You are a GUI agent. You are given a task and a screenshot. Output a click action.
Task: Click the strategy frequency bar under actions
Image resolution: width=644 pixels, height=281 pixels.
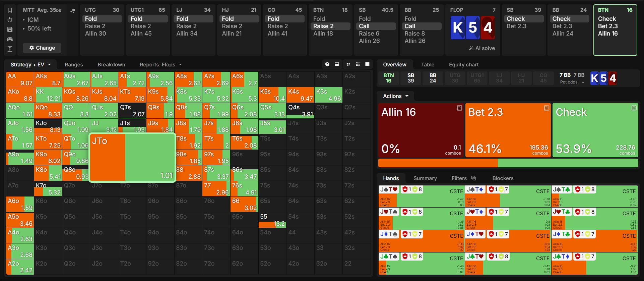pyautogui.click(x=508, y=163)
